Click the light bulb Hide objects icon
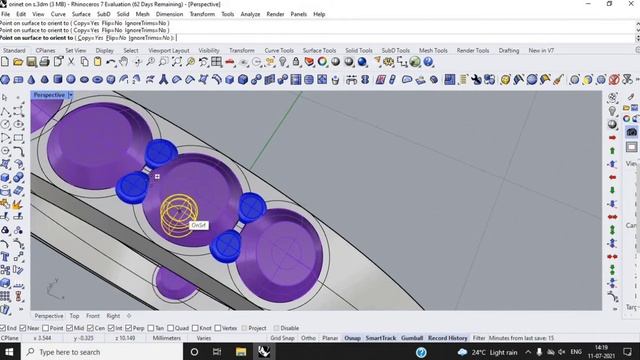The height and width of the screenshot is (360, 640). [282, 62]
